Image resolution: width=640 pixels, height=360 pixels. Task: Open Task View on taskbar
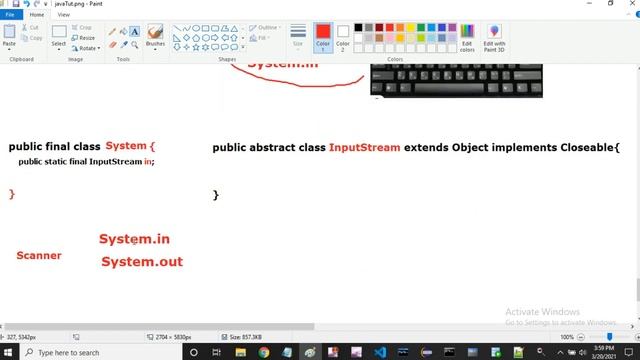(217, 352)
